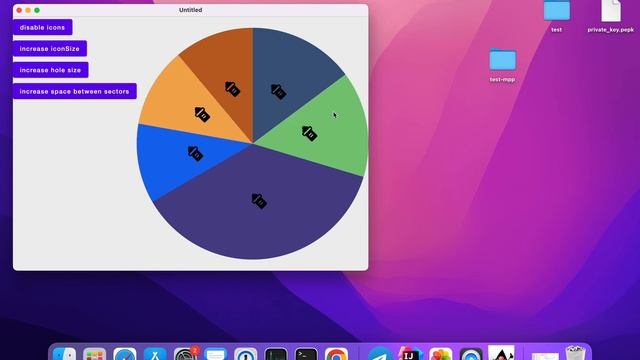The width and height of the screenshot is (640, 360).
Task: Click the icon in the slate-blue top sector
Action: [x=278, y=91]
